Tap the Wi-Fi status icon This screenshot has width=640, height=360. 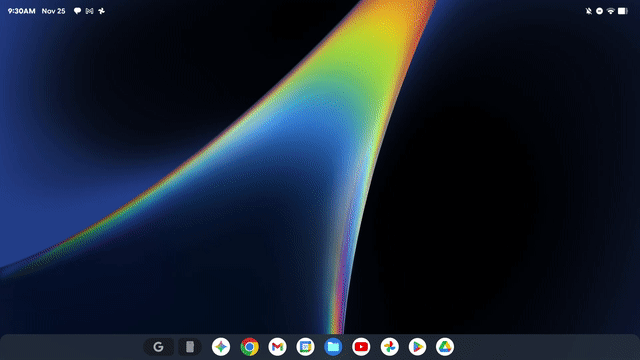tap(611, 11)
